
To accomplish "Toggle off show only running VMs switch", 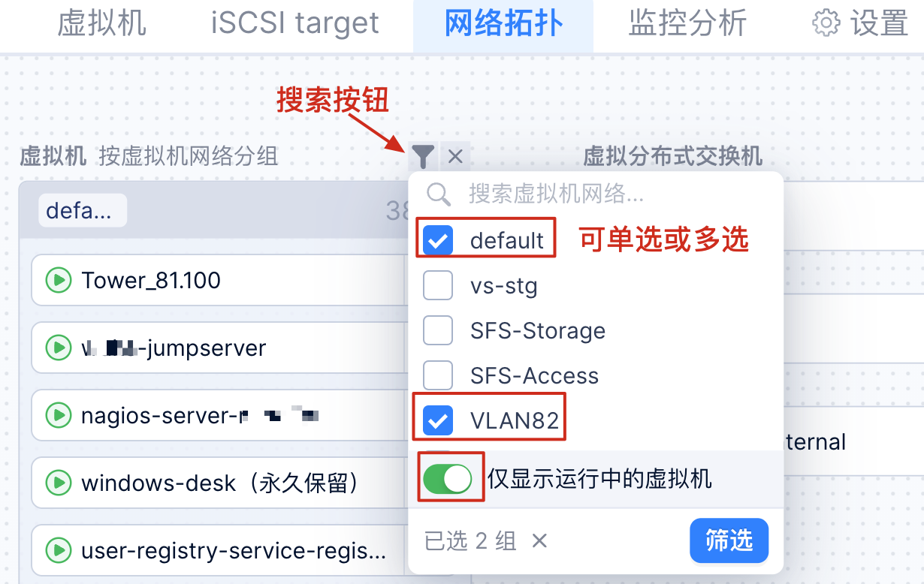I will (x=448, y=479).
